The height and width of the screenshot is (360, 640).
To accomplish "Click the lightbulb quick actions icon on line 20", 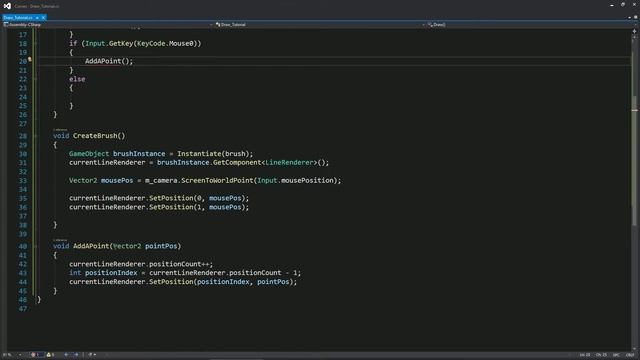I will [30, 60].
